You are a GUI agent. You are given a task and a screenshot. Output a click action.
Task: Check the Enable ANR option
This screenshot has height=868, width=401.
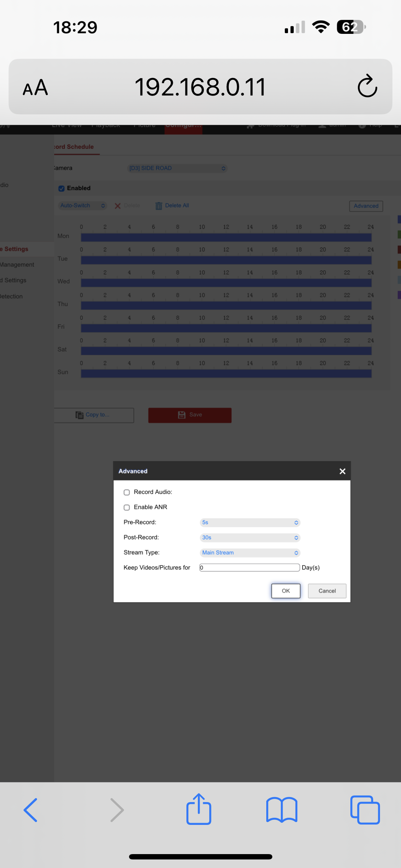[127, 507]
